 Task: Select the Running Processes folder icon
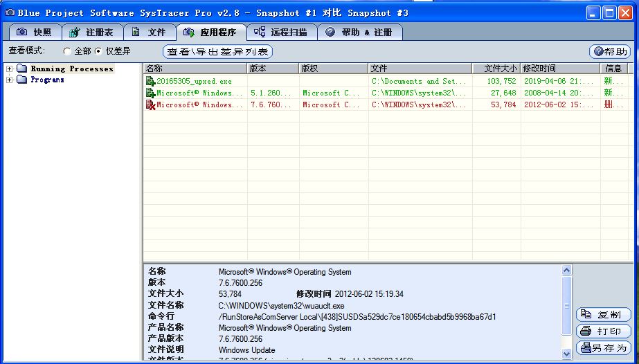21,69
